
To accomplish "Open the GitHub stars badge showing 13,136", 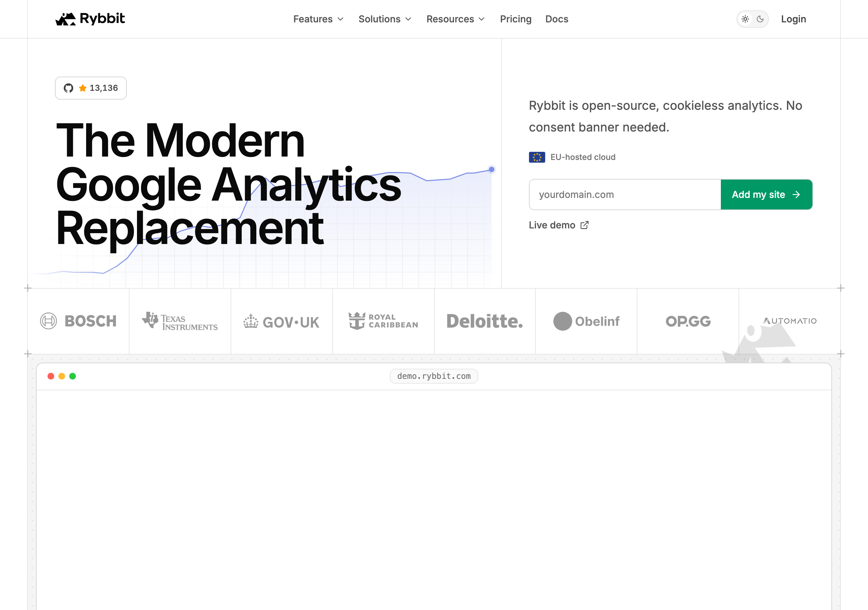I will (91, 88).
